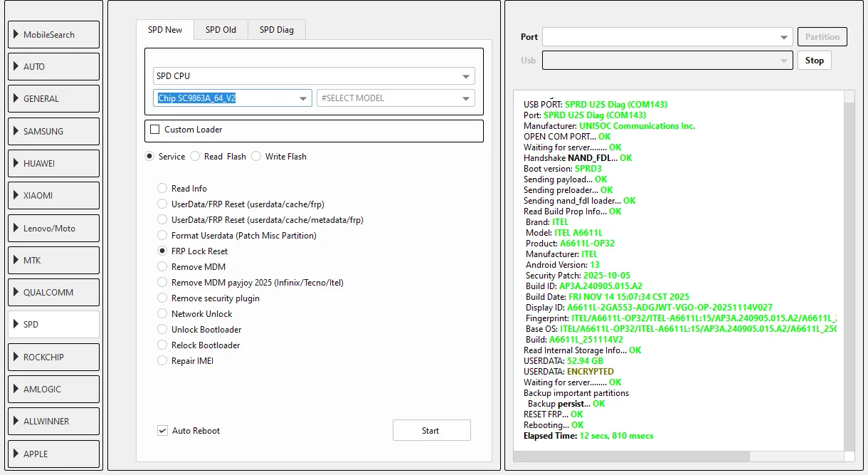Open the SAMSUNG category arrow

tap(16, 131)
